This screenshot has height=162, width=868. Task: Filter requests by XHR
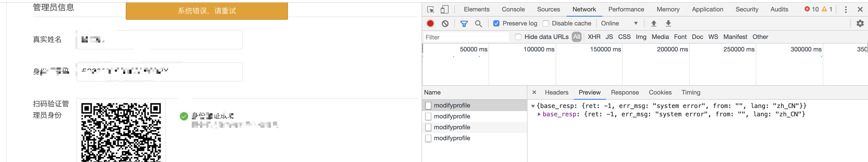pos(594,37)
